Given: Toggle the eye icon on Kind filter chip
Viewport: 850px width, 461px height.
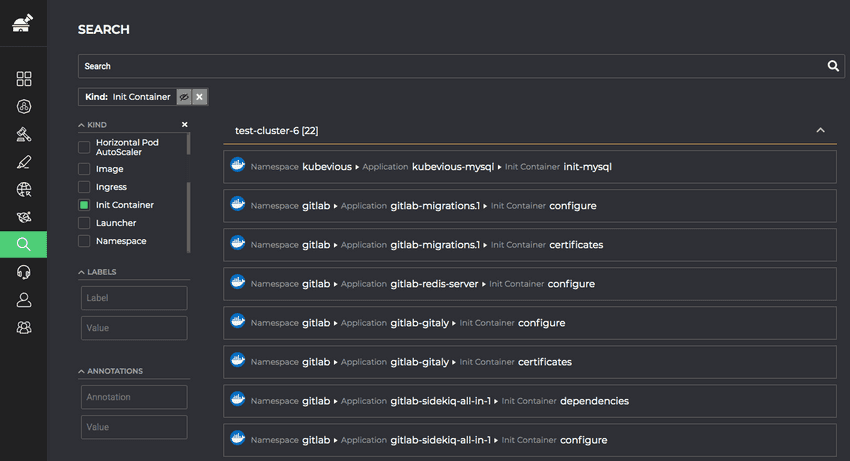Looking at the screenshot, I should (x=184, y=97).
